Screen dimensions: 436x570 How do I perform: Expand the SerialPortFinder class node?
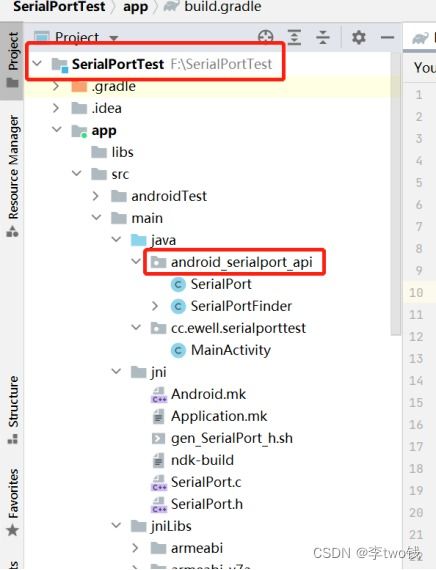pyautogui.click(x=155, y=306)
